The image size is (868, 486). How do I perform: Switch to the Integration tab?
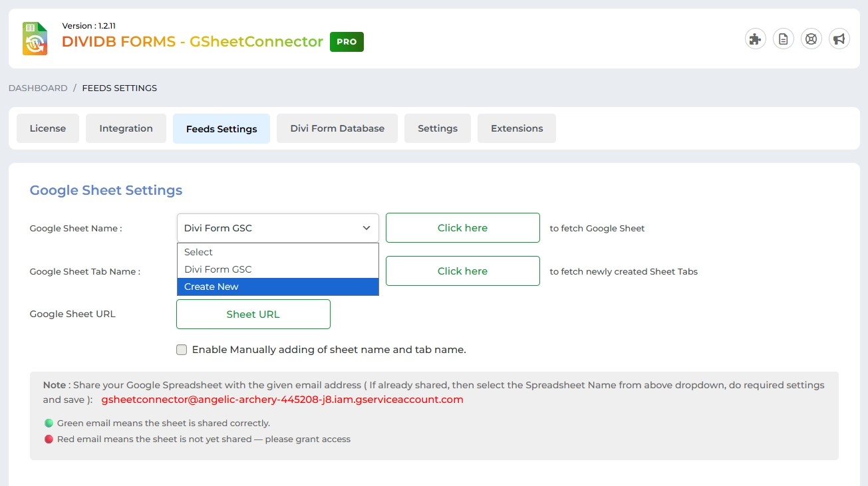tap(126, 128)
